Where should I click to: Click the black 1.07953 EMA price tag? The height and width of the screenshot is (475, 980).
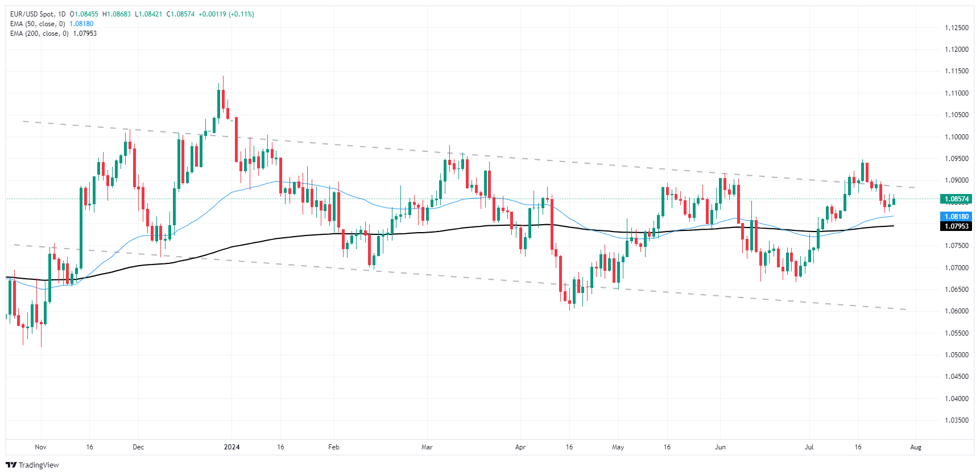[x=956, y=226]
